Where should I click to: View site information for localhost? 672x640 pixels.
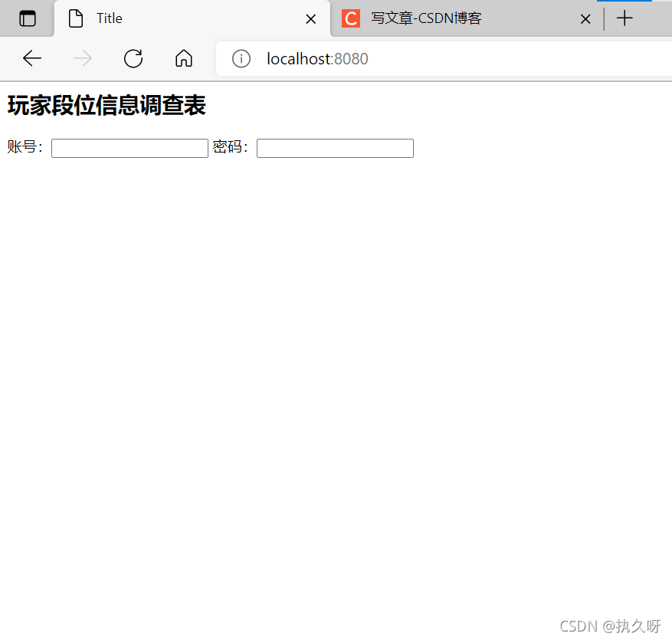pos(241,59)
